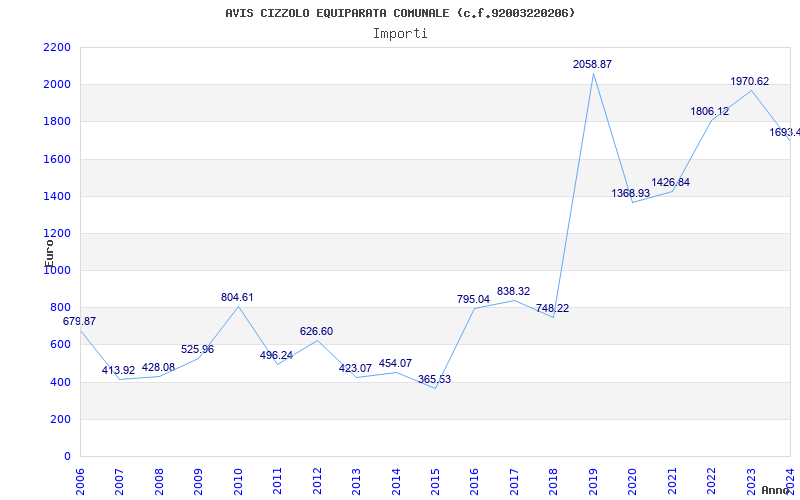
Task: Select the 748.22 data label
Action: coord(553,308)
